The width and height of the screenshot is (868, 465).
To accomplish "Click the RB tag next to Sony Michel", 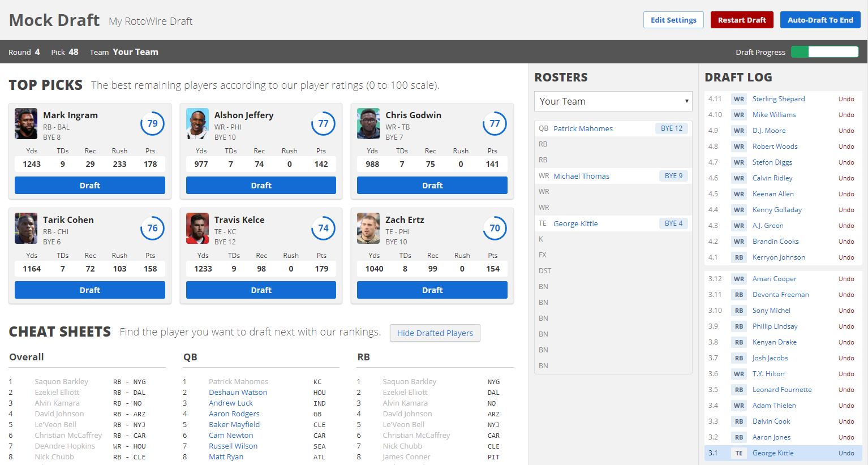I will [738, 311].
